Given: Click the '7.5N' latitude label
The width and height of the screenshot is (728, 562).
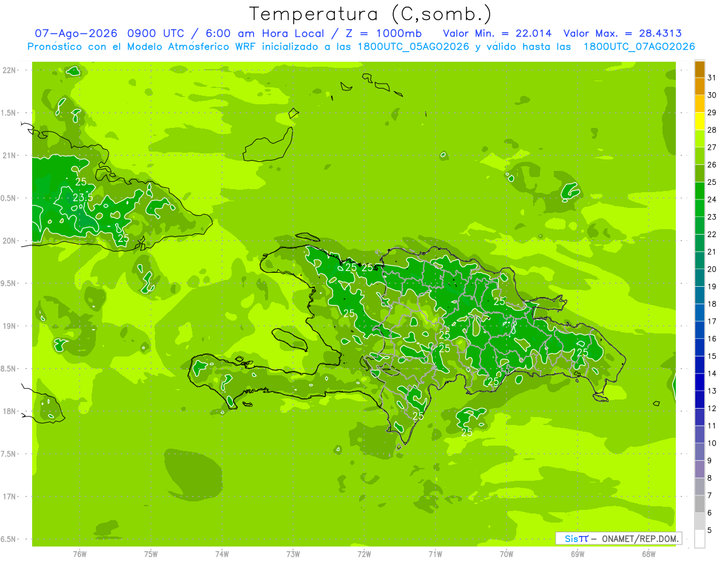Looking at the screenshot, I should coord(9,453).
